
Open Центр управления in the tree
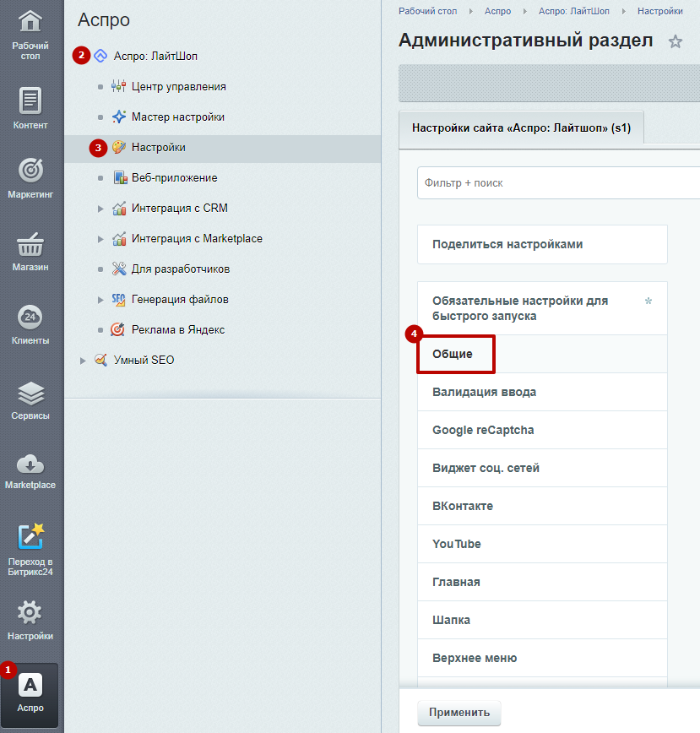pyautogui.click(x=178, y=86)
